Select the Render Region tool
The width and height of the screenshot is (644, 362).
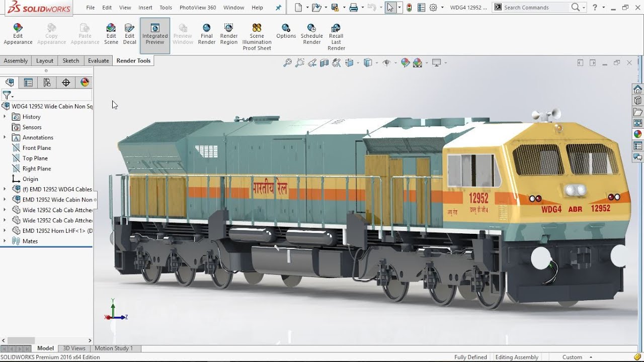[x=229, y=34]
